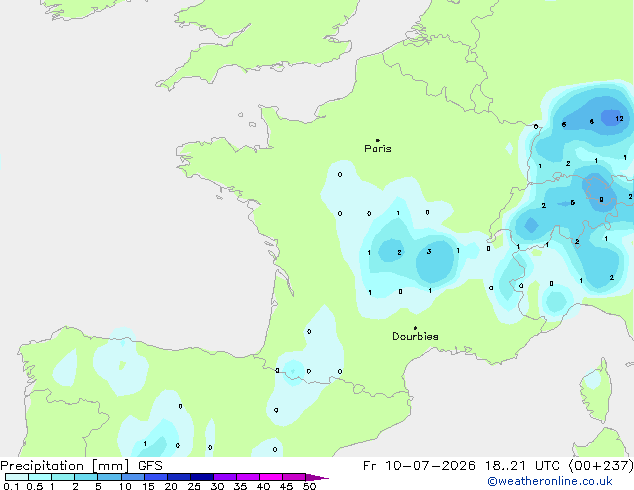Open the weatheronline.co.uk link

coord(550,482)
